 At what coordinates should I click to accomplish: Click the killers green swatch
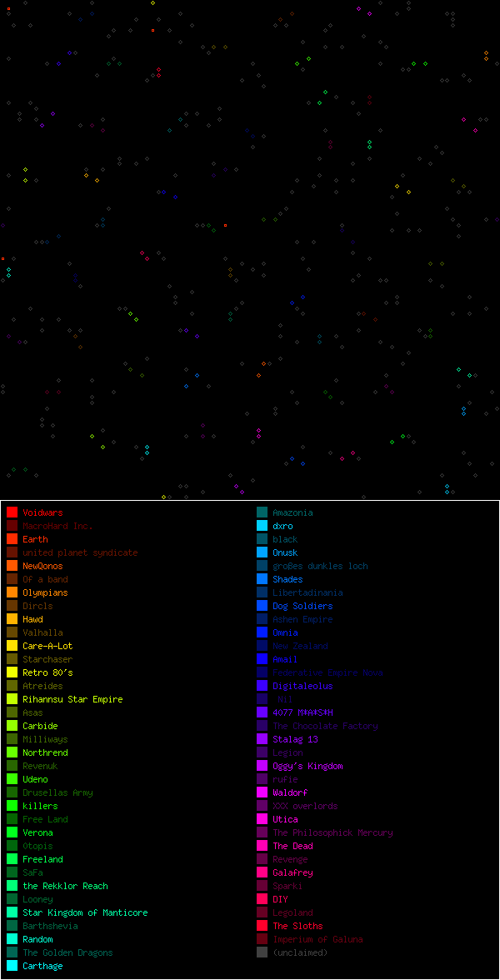(x=12, y=806)
